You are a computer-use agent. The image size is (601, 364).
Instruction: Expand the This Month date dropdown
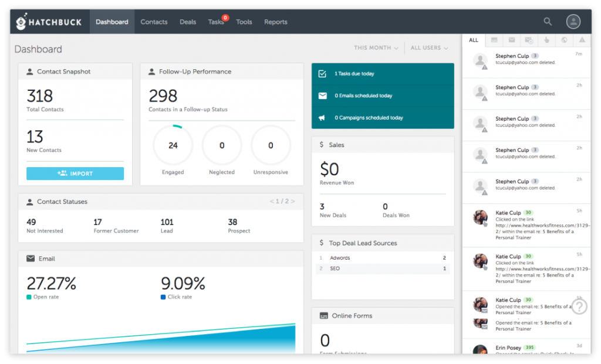pos(376,48)
